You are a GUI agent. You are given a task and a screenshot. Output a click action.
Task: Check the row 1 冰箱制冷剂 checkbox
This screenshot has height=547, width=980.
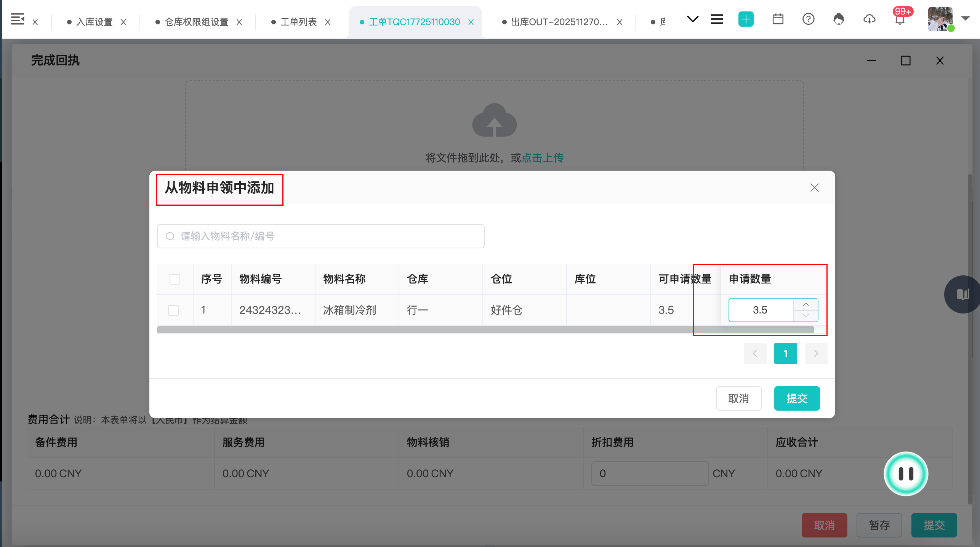point(173,310)
